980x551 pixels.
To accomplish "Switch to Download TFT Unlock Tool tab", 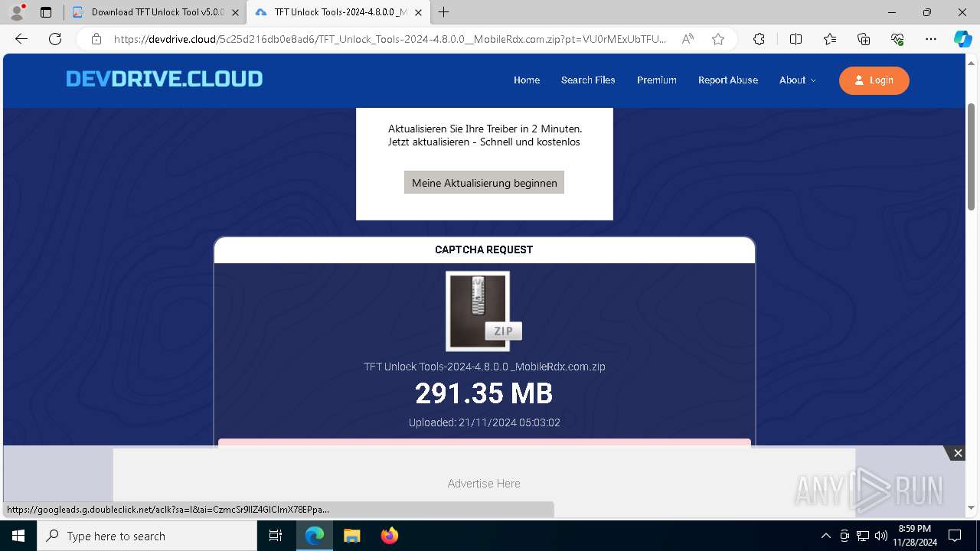I will 155,12.
